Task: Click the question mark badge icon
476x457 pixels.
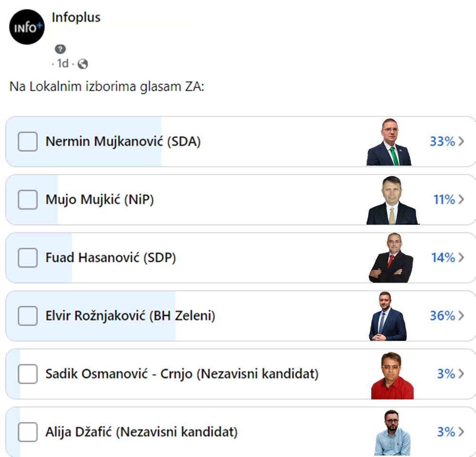Action: tap(60, 49)
